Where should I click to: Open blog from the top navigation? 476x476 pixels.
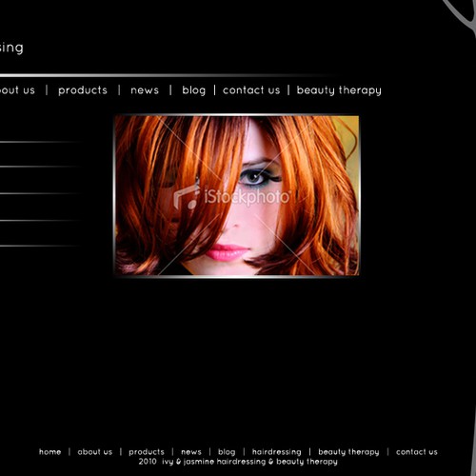pos(193,90)
